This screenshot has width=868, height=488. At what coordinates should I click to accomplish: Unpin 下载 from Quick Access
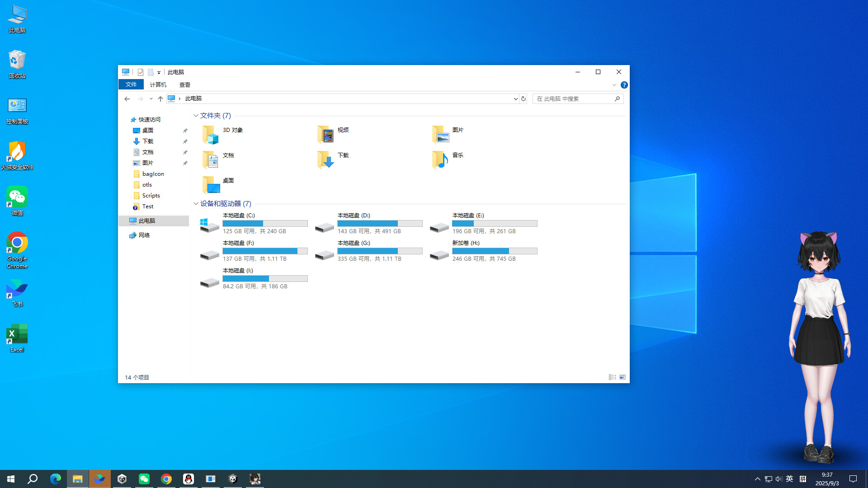(185, 141)
